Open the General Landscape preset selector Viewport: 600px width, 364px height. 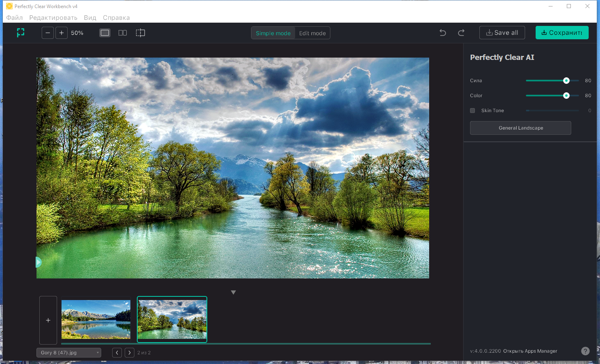tap(521, 128)
